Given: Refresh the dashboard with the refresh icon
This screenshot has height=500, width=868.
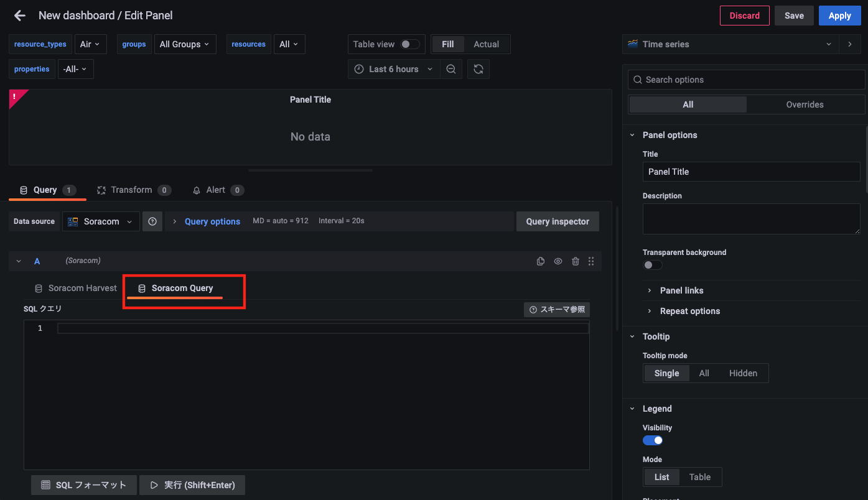Looking at the screenshot, I should (478, 69).
